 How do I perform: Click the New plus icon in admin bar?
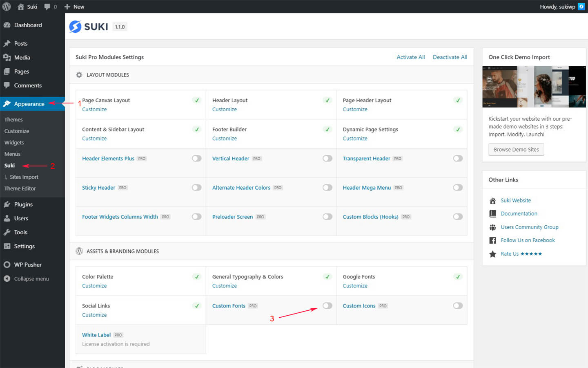coord(67,7)
